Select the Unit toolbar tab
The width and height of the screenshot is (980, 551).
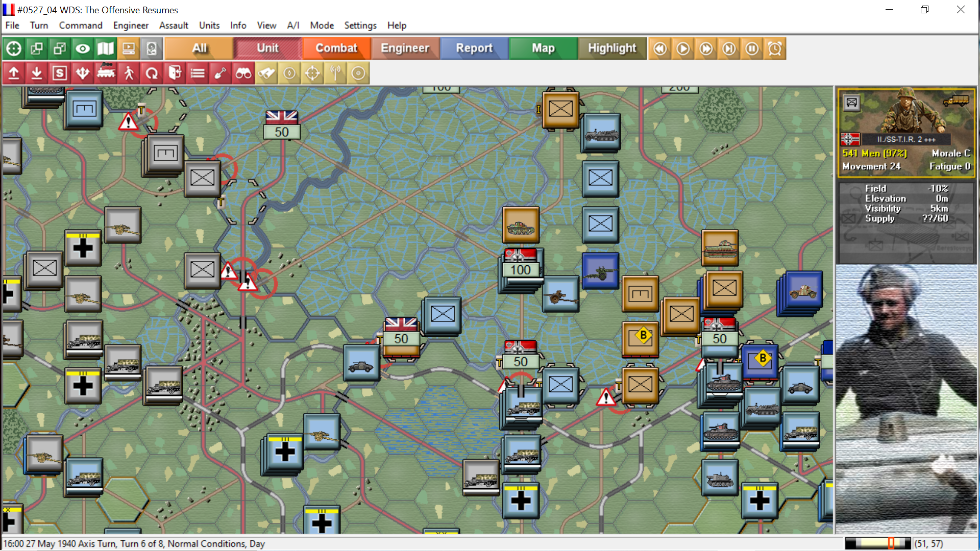point(267,48)
